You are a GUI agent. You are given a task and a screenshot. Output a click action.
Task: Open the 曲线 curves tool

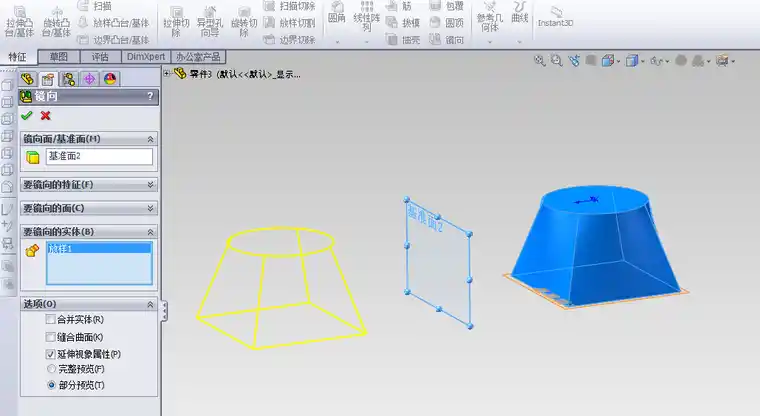coord(520,13)
